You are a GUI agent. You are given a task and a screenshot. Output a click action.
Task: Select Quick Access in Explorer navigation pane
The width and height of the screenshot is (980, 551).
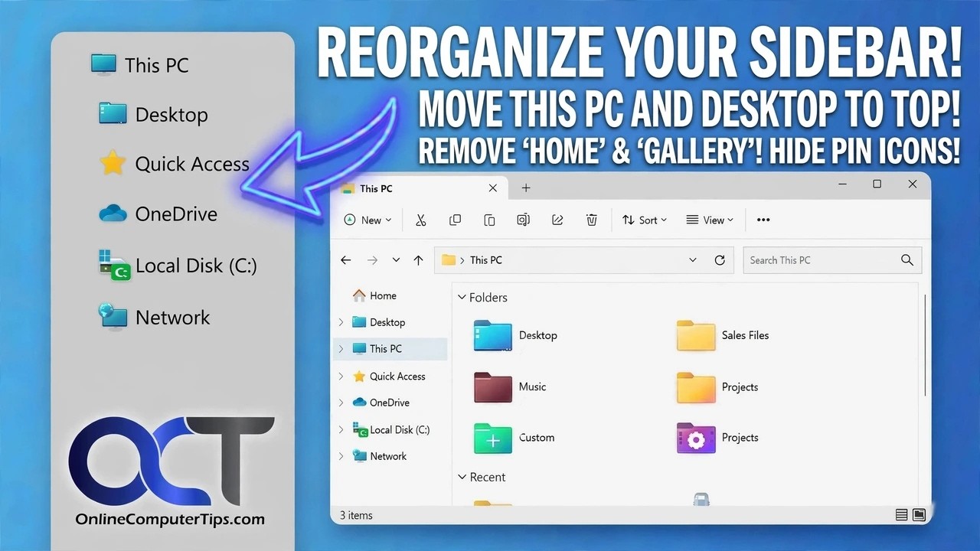pos(389,376)
